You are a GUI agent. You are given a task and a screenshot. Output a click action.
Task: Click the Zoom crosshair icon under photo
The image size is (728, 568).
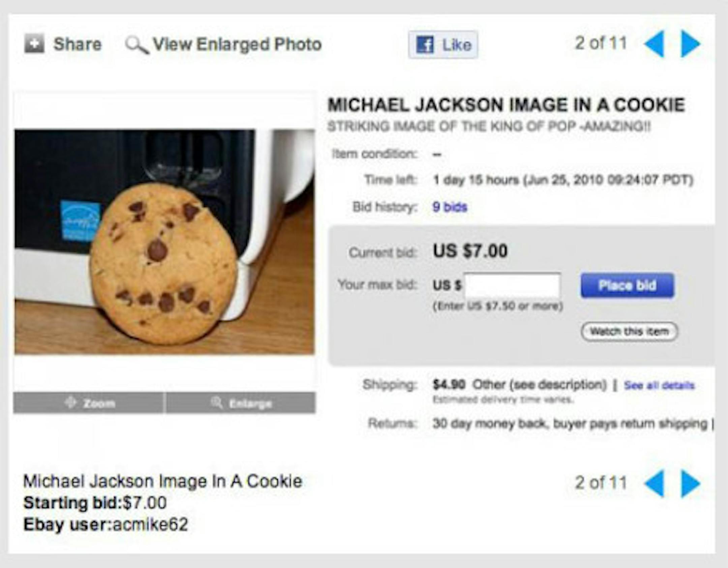click(x=71, y=402)
